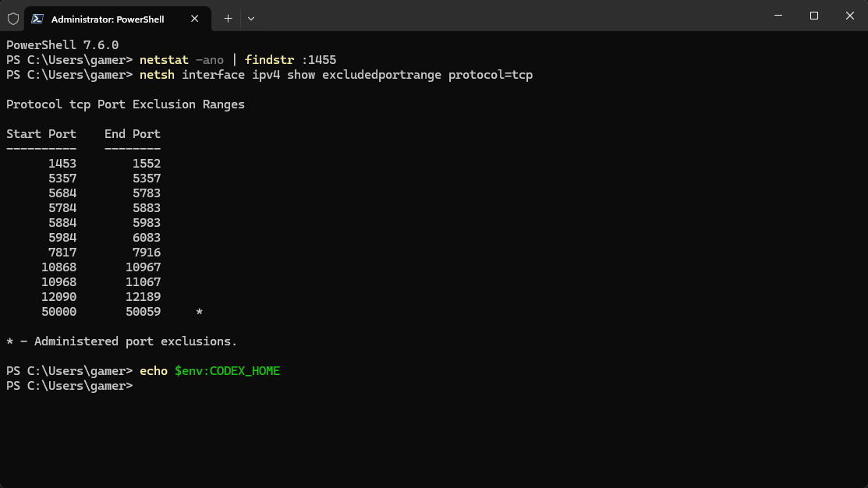Screen dimensions: 868x488
Task: Click the excludedportrange argument text
Action: coord(381,75)
